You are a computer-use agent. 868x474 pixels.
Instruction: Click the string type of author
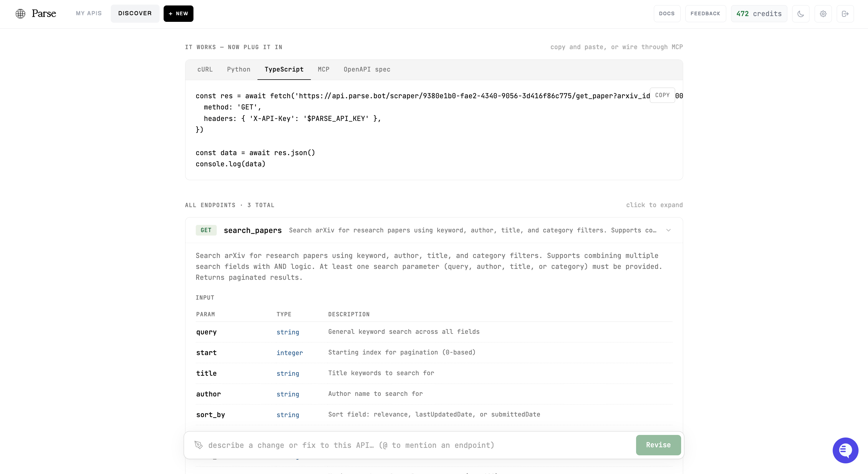point(288,394)
